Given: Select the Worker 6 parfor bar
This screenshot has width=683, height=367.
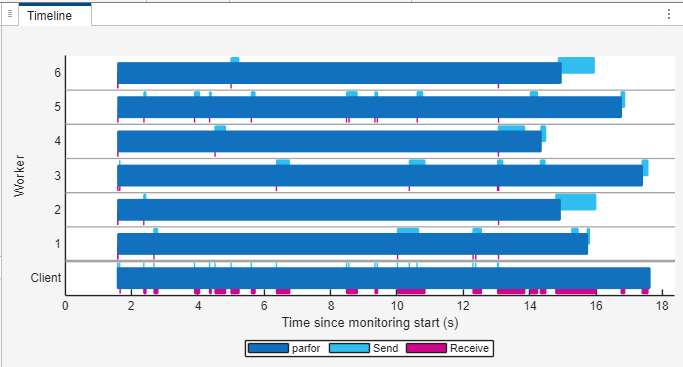Looking at the screenshot, I should pyautogui.click(x=339, y=73).
